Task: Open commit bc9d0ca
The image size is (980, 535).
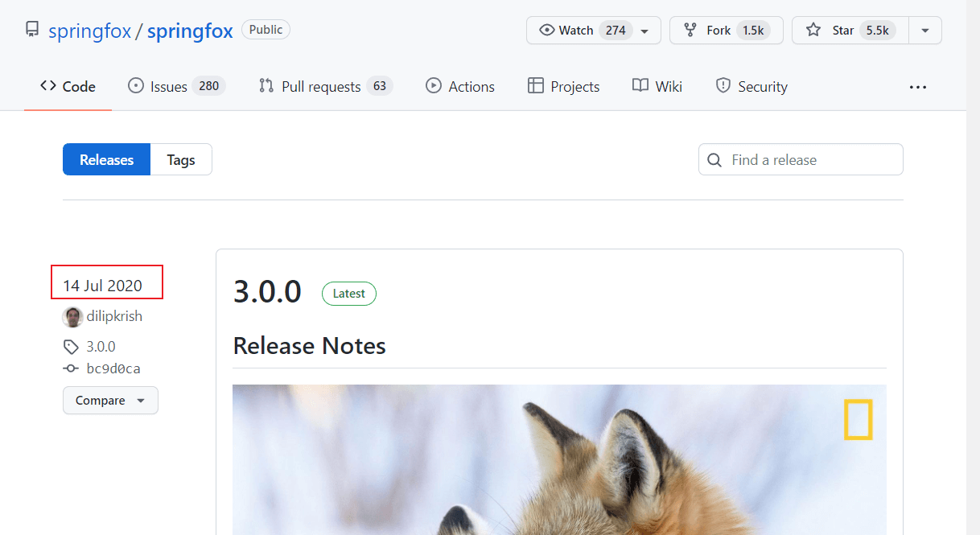Action: pyautogui.click(x=113, y=368)
